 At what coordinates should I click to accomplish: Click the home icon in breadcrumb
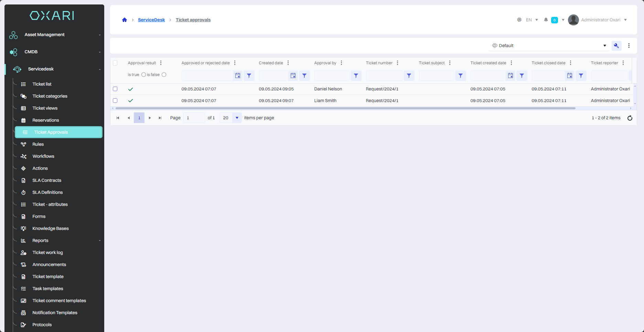[x=125, y=20]
